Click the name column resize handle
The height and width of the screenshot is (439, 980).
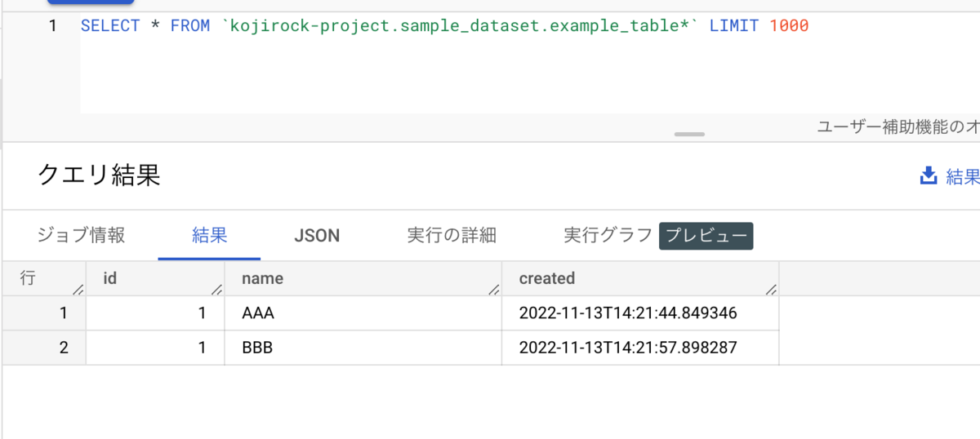click(x=493, y=289)
